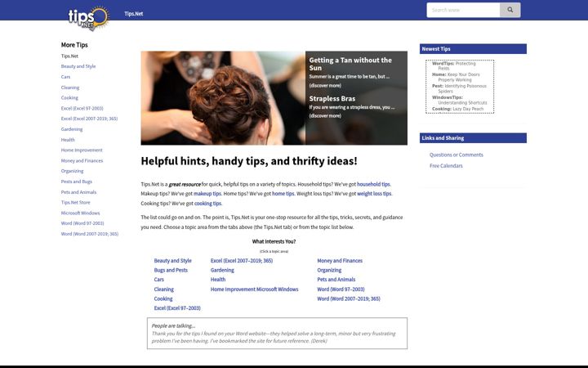Open the Tips.Net tab in the header
588x368 pixels.
[x=133, y=14]
